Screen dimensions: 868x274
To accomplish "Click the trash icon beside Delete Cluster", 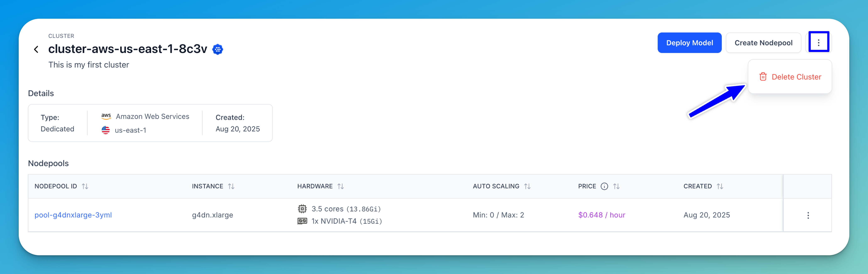I will pyautogui.click(x=763, y=77).
